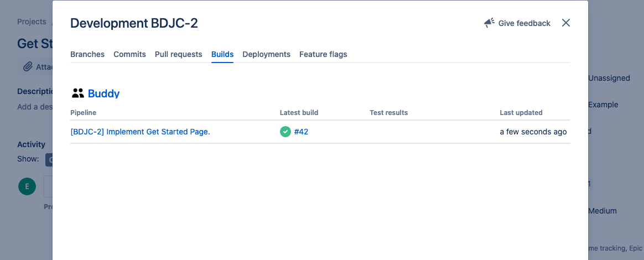This screenshot has width=644, height=260.
Task: Click Medium priority value in background page
Action: click(603, 211)
